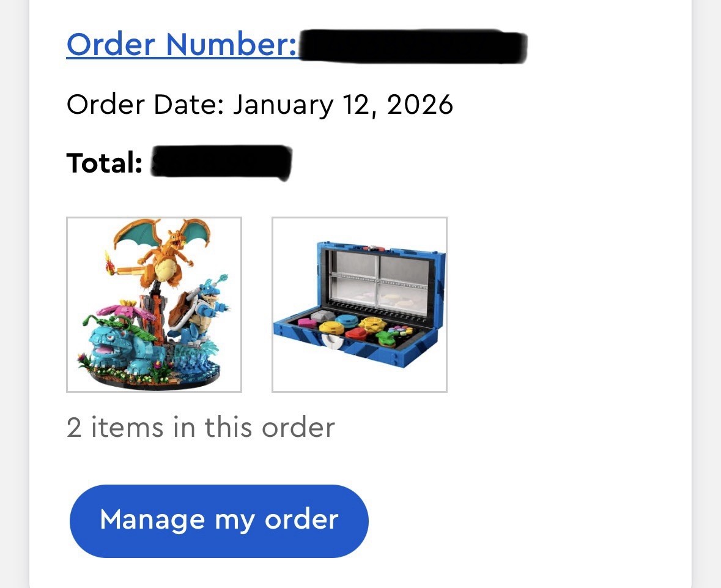Click the redacted total amount
Image resolution: width=721 pixels, height=588 pixels.
(x=221, y=162)
